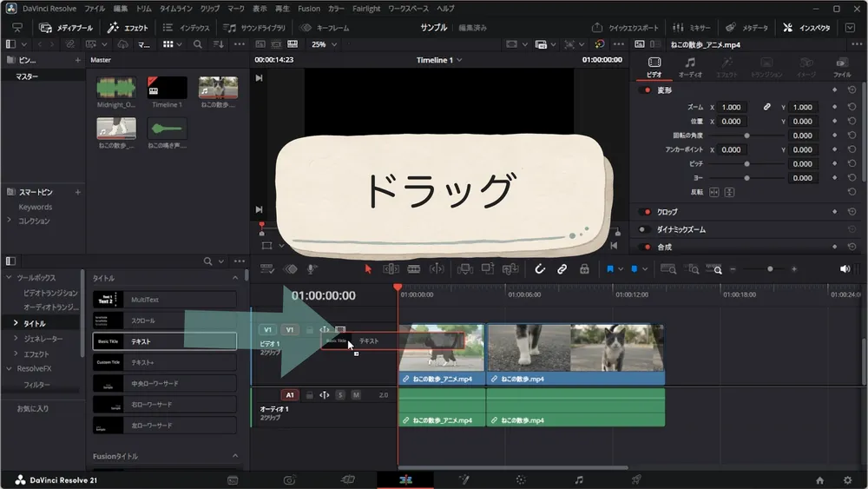Image resolution: width=868 pixels, height=489 pixels.
Task: Toggle the Linked Selection chain icon
Action: pyautogui.click(x=562, y=269)
